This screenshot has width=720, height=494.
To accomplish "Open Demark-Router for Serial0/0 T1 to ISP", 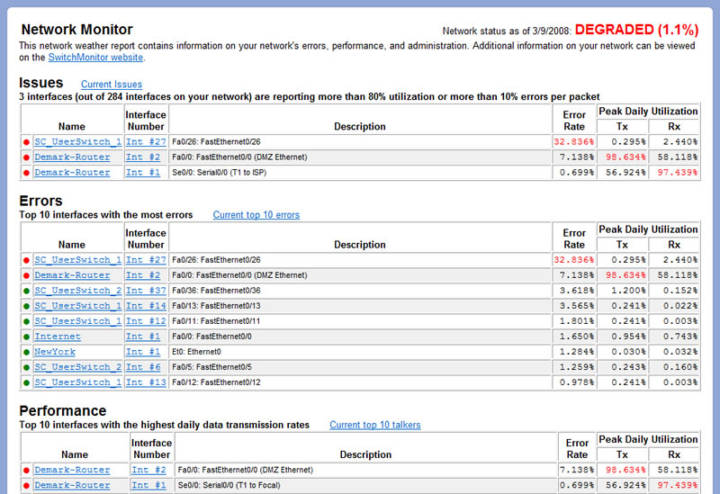I will coord(72,173).
